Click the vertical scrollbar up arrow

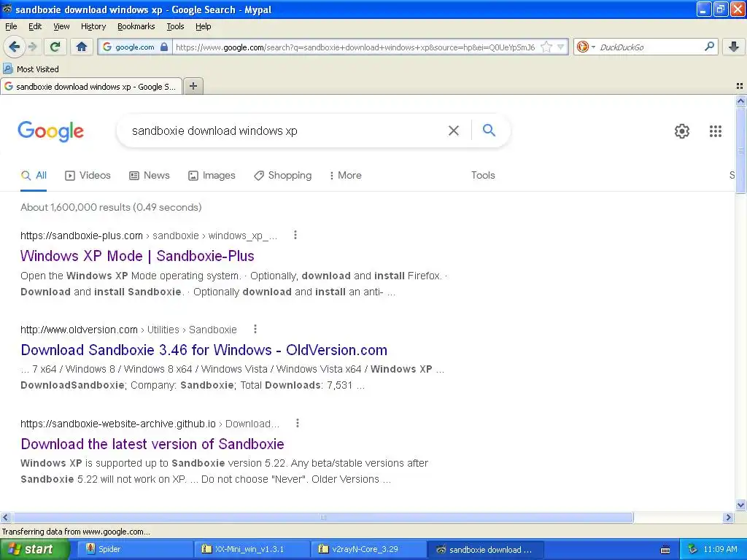pos(740,101)
